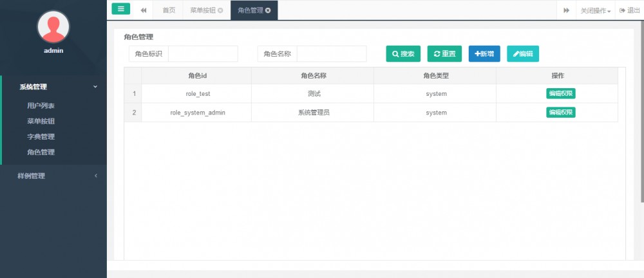Click 编辑权限 for the role_test row
Image resolution: width=644 pixels, height=278 pixels.
tap(561, 93)
